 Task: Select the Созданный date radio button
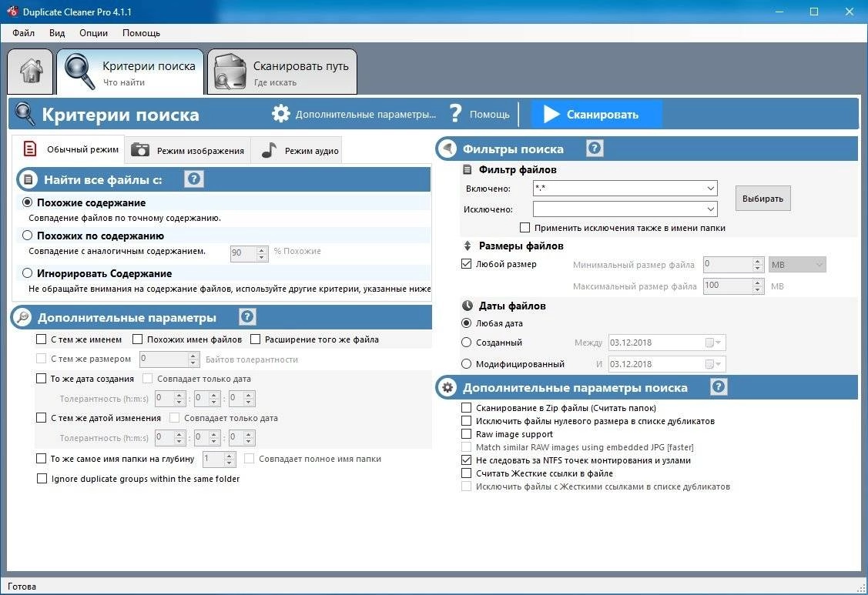point(466,342)
